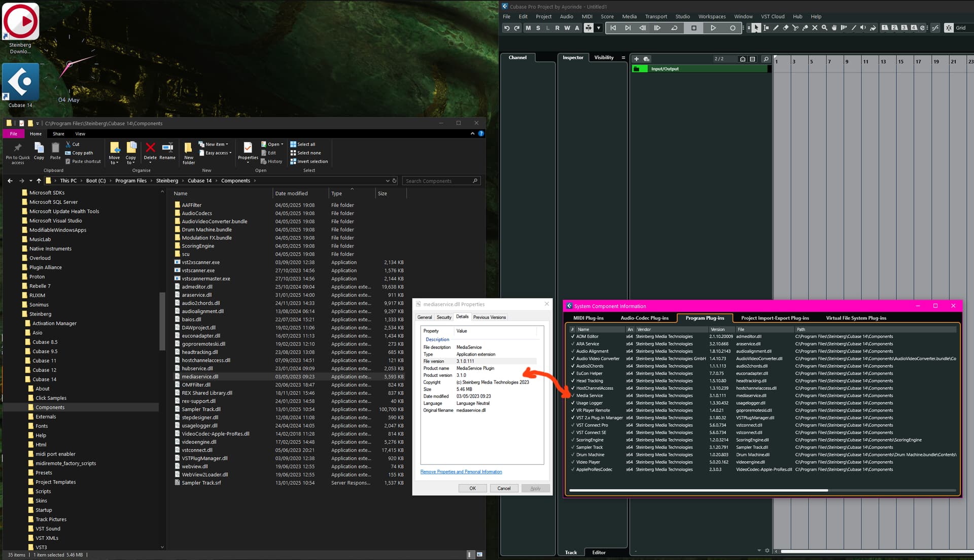Select the Draw pencil tool in Cubase
The width and height of the screenshot is (974, 560).
(x=776, y=28)
